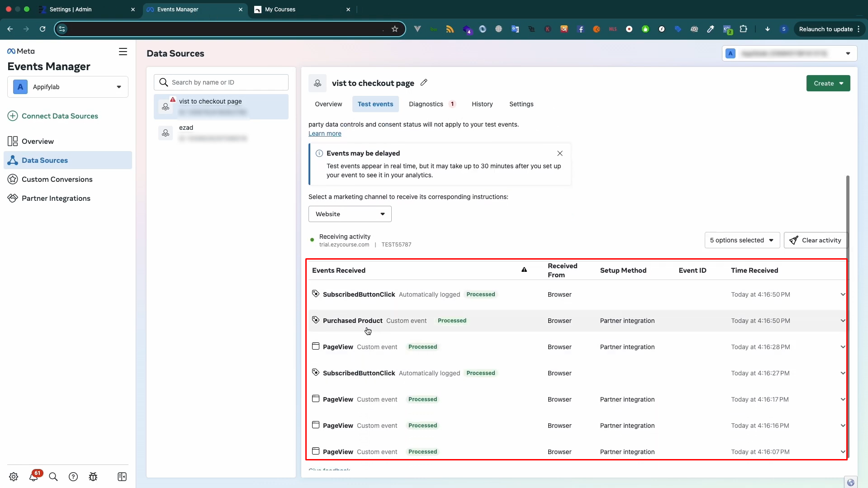
Task: Click the globe icon at bottom right corner
Action: [851, 482]
